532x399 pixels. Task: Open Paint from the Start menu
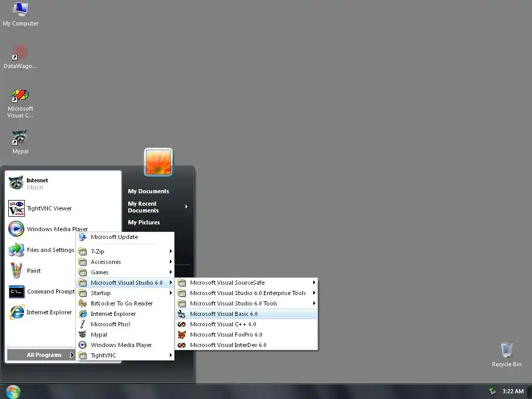(41, 271)
